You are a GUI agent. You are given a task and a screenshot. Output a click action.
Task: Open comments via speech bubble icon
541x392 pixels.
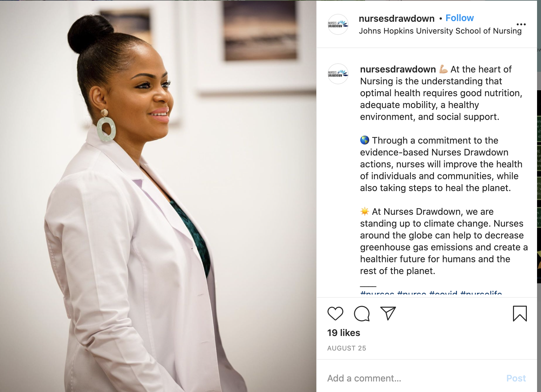(x=362, y=314)
